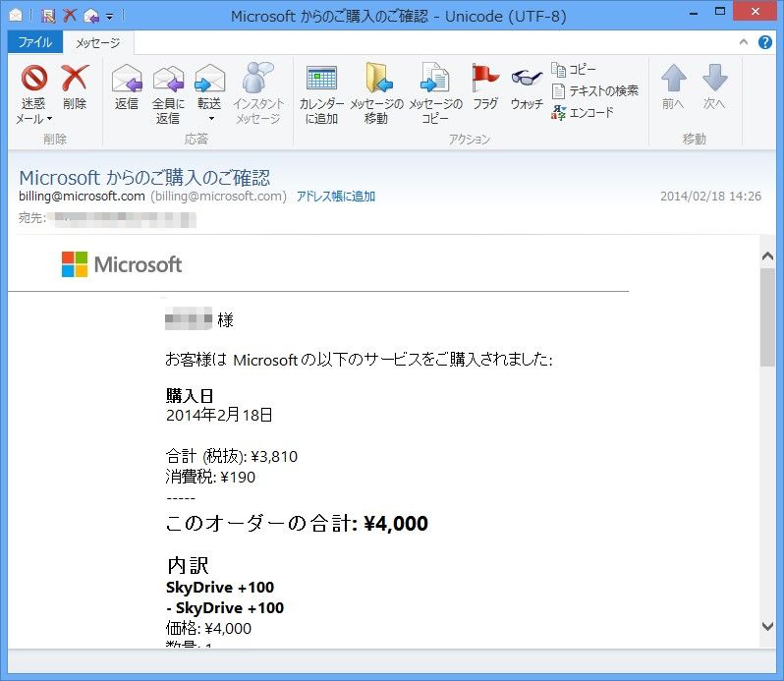Click scrollbar down arrow of message body
This screenshot has height=681, width=784.
(x=767, y=626)
